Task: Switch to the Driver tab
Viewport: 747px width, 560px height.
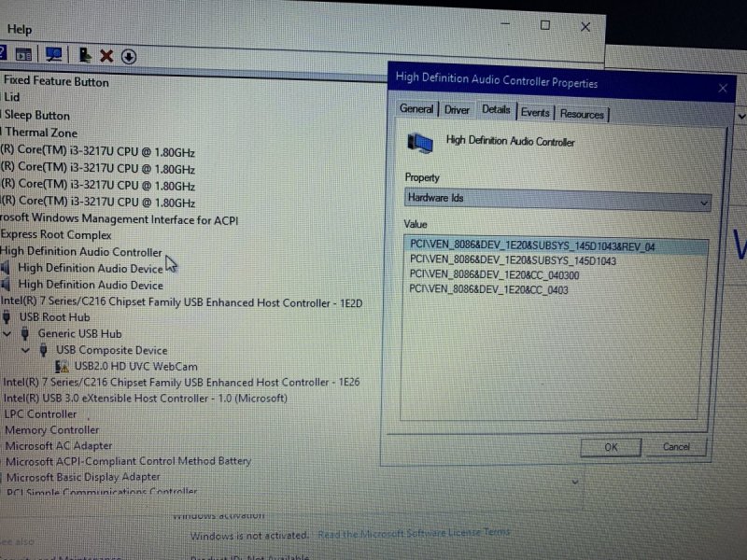Action: [x=457, y=110]
